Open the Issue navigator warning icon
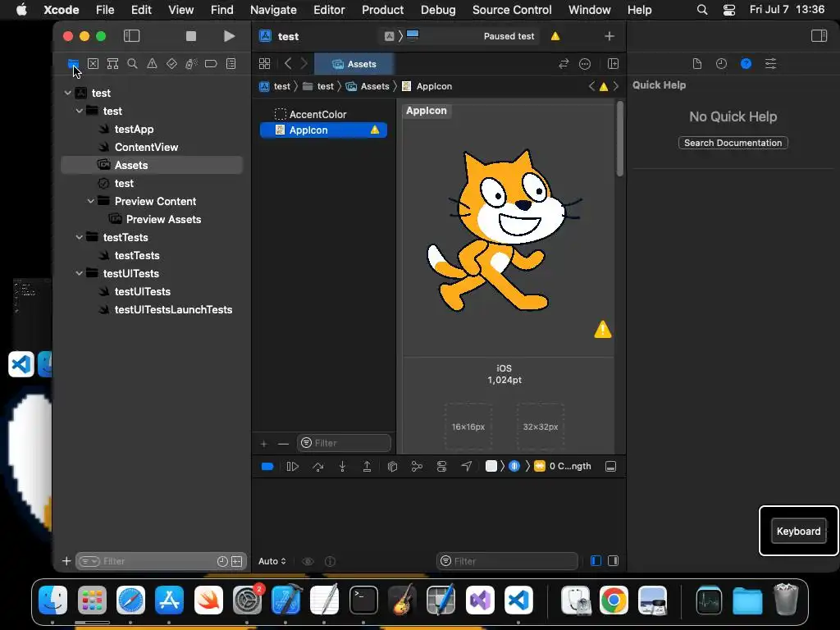This screenshot has height=630, width=840. [x=152, y=64]
